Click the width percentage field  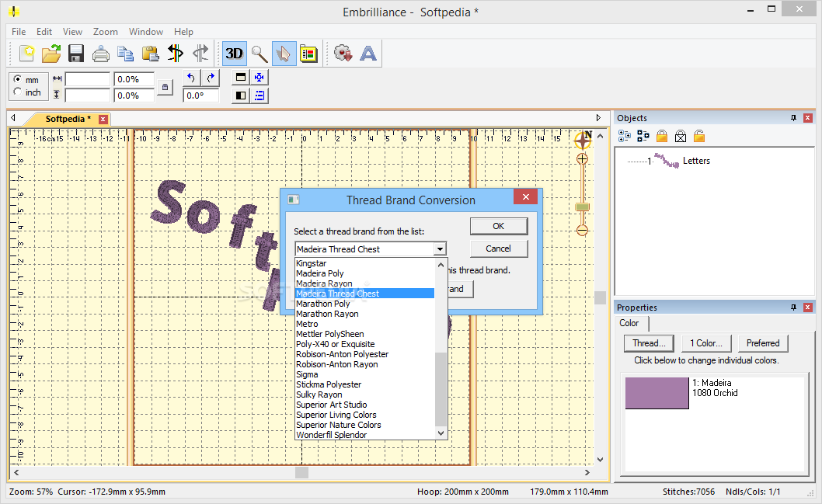pyautogui.click(x=134, y=79)
